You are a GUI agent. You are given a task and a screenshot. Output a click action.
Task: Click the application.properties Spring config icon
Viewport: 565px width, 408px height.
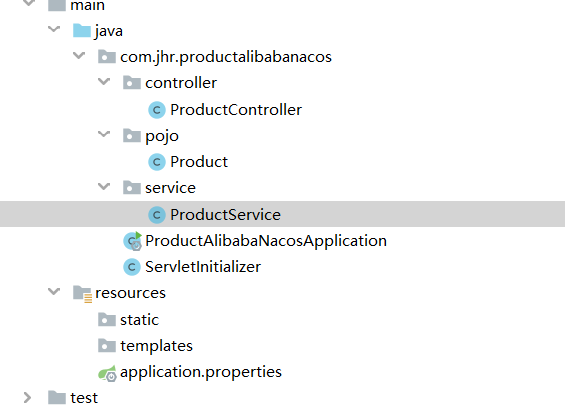point(107,373)
